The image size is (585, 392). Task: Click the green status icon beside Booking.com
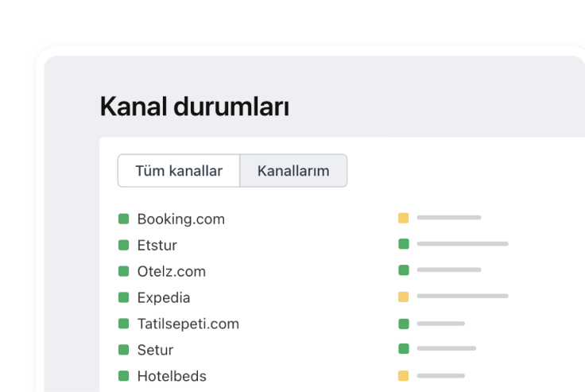click(x=123, y=219)
